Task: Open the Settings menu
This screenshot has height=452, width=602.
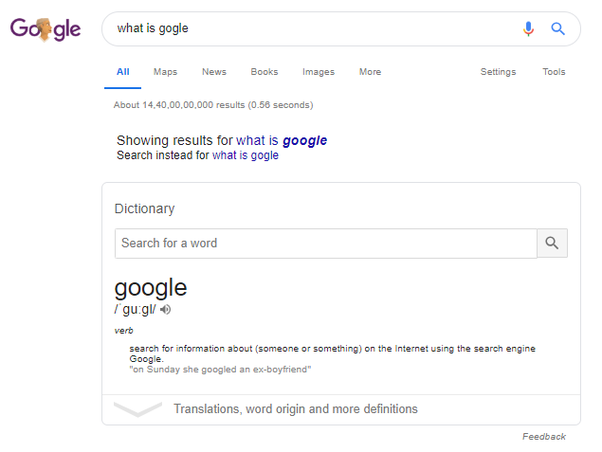Action: pos(498,72)
